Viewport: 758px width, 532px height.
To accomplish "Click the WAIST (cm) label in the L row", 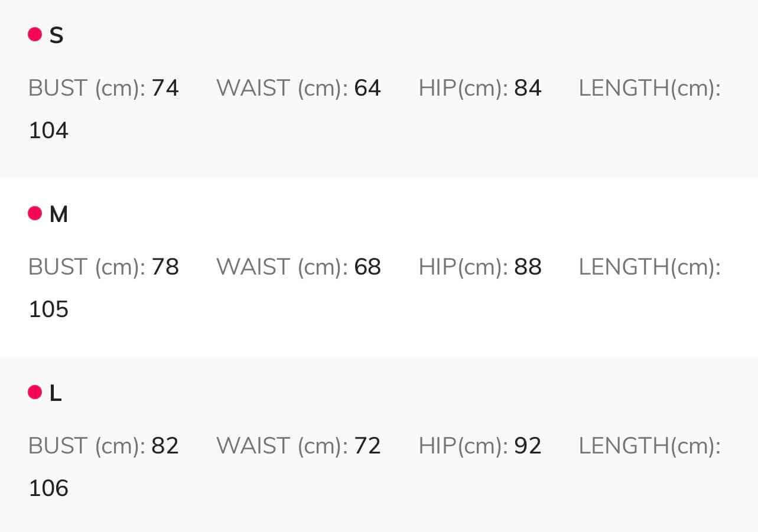I will pyautogui.click(x=282, y=446).
